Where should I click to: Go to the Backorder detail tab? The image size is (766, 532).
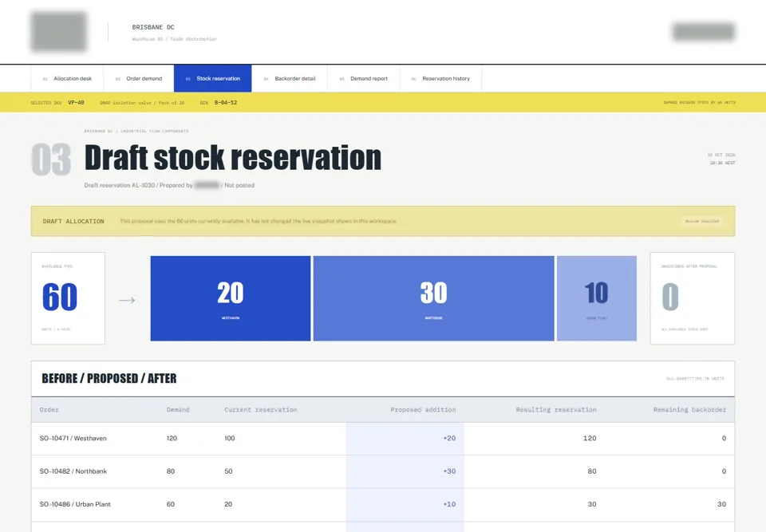290,78
